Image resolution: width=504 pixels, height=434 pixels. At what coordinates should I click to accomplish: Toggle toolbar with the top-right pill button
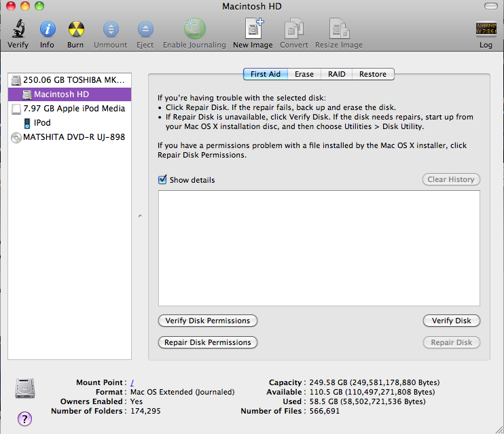(490, 6)
